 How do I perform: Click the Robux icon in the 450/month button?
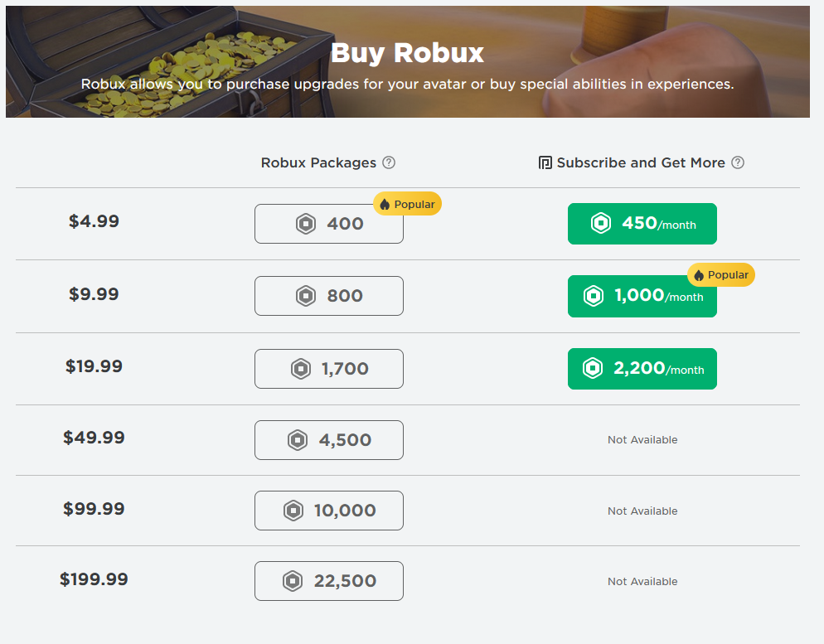tap(601, 223)
